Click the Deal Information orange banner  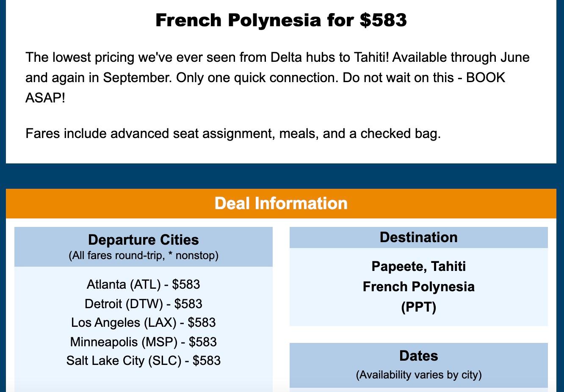pyautogui.click(x=281, y=204)
